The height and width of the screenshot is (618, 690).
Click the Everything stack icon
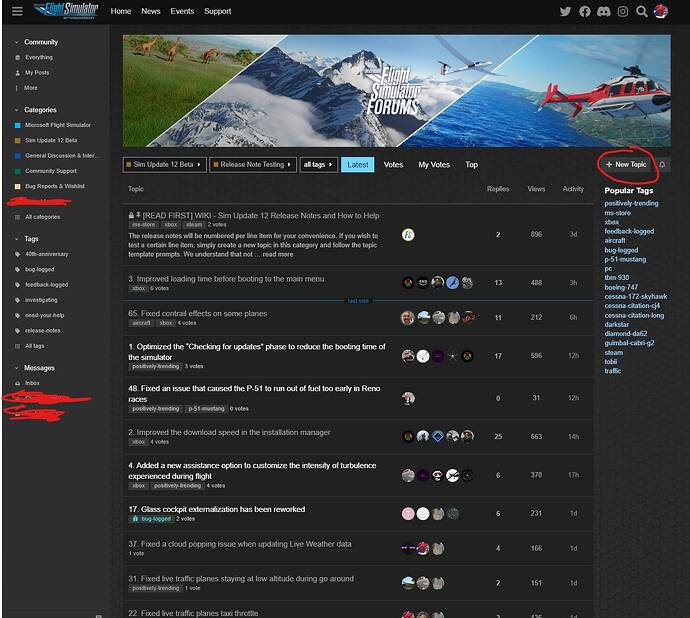click(x=18, y=57)
